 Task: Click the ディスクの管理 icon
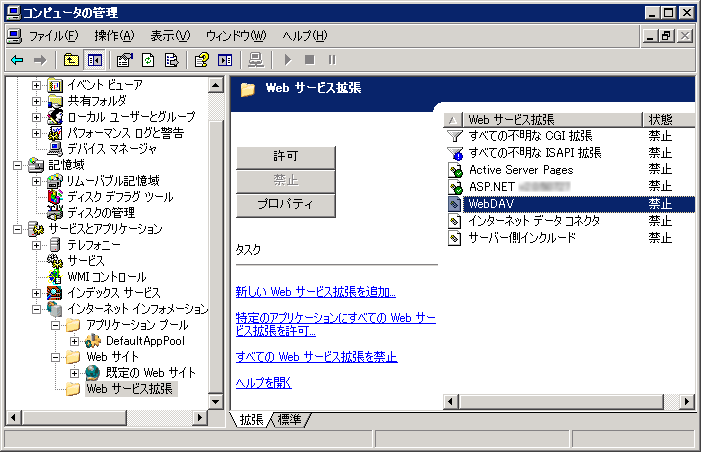coord(55,213)
